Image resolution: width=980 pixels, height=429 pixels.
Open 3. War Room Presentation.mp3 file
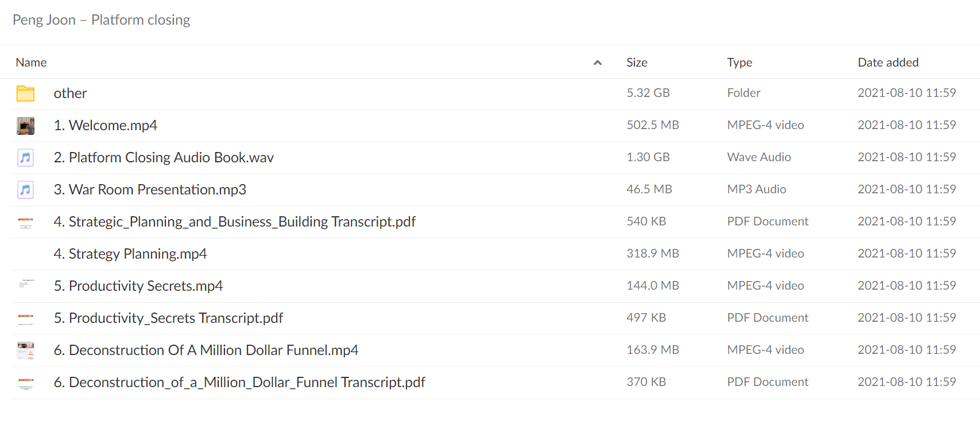coord(150,190)
